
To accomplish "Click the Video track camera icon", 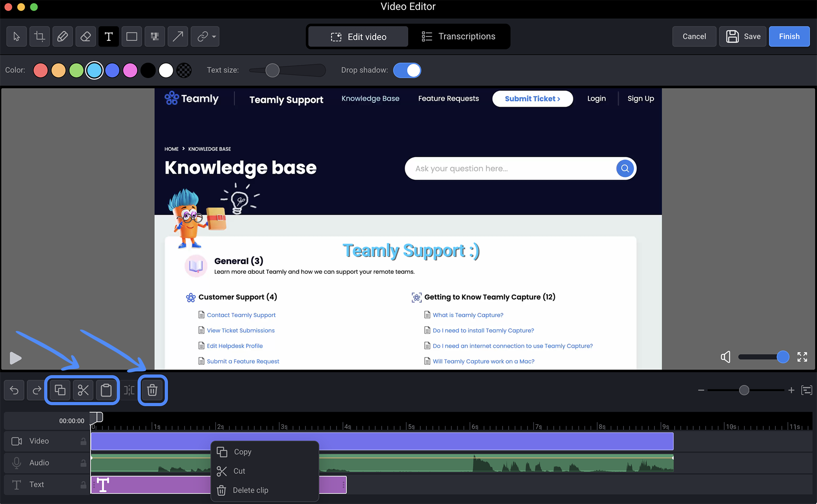I will pos(16,441).
